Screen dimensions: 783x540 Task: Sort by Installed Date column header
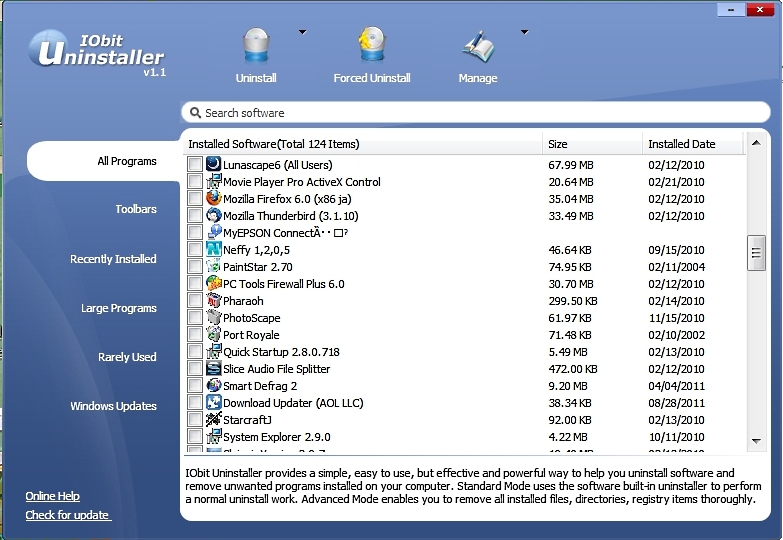coord(693,144)
